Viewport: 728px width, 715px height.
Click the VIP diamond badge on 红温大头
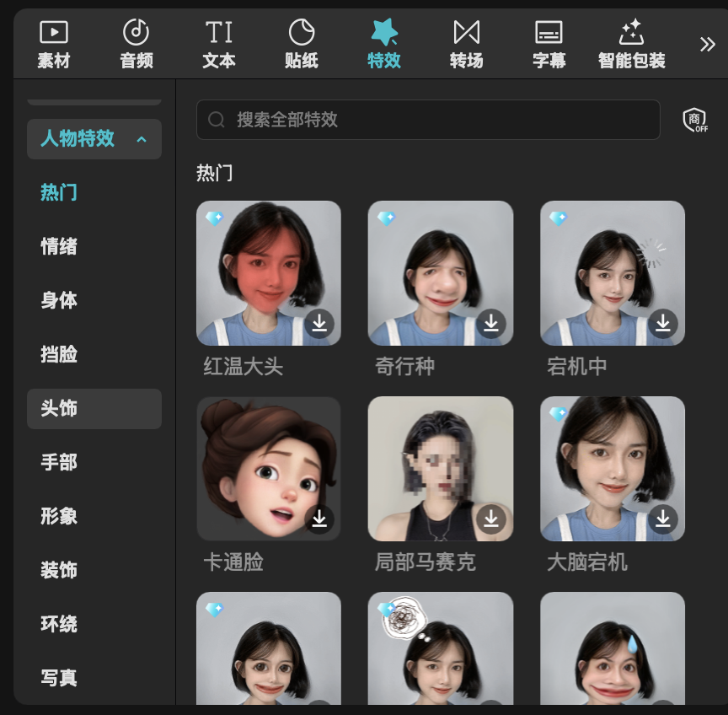[215, 218]
